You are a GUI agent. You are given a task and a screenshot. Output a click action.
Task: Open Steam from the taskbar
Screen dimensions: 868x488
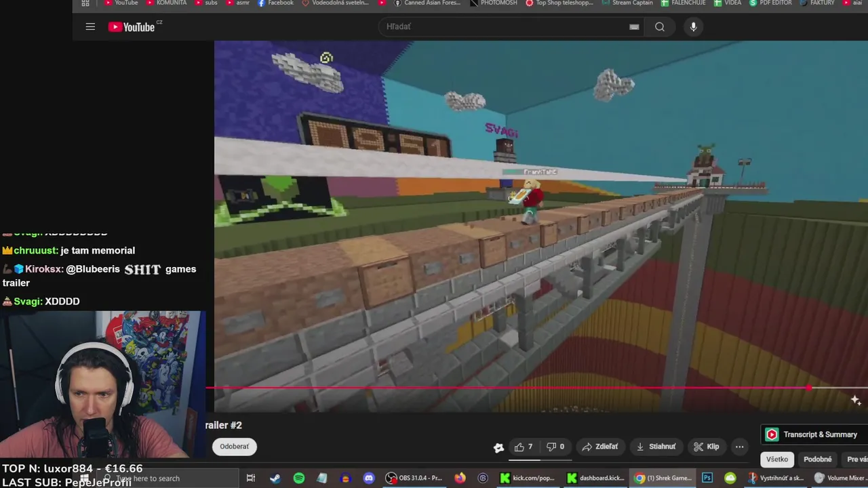point(275,478)
